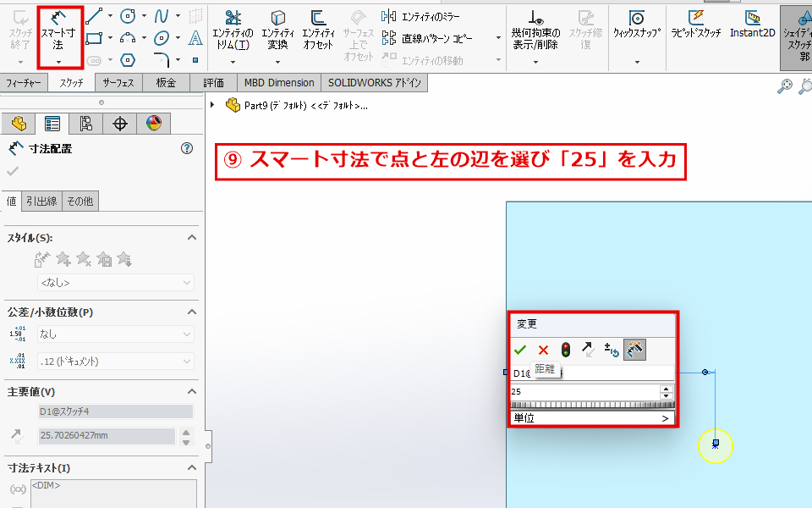The width and height of the screenshot is (812, 508).
Task: Select the 引出線 (Leaders) property tab
Action: click(x=41, y=202)
